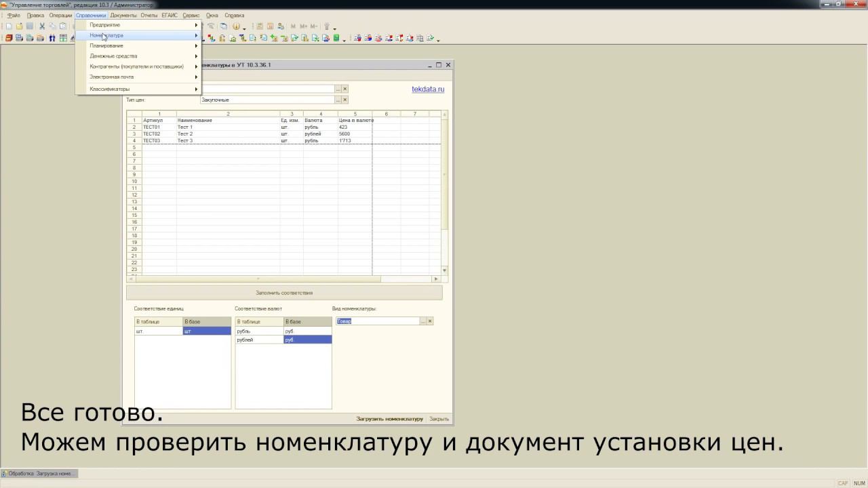The width and height of the screenshot is (868, 488).
Task: Click the Загрузить номенклатуру button
Action: [389, 419]
